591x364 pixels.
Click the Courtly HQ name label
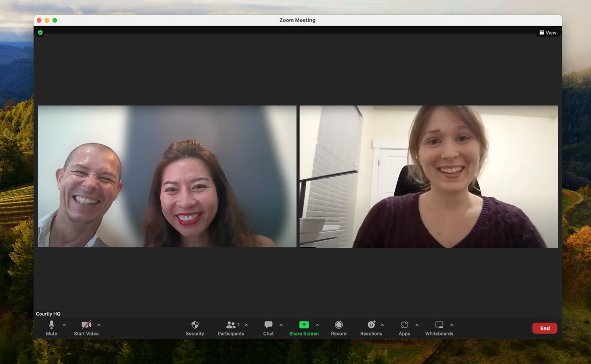(x=48, y=314)
